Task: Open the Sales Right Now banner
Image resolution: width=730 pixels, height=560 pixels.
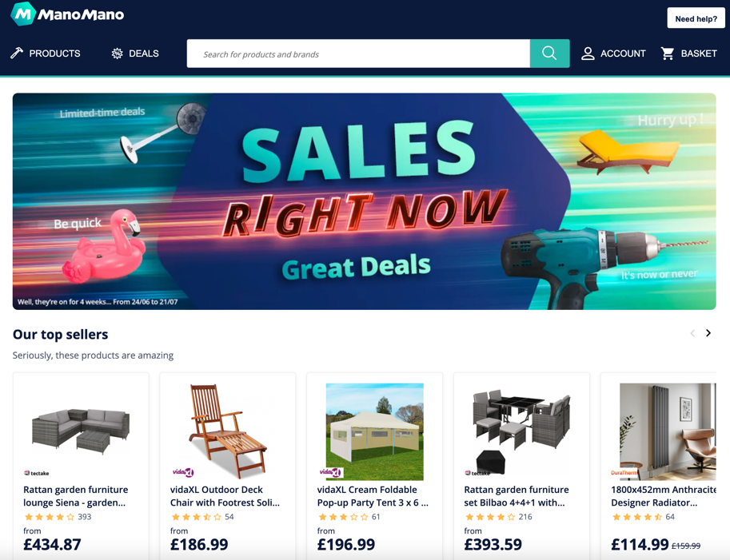Action: tap(364, 201)
